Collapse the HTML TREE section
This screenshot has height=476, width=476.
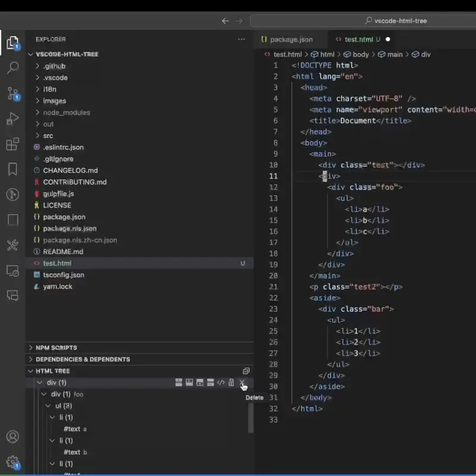(31, 371)
